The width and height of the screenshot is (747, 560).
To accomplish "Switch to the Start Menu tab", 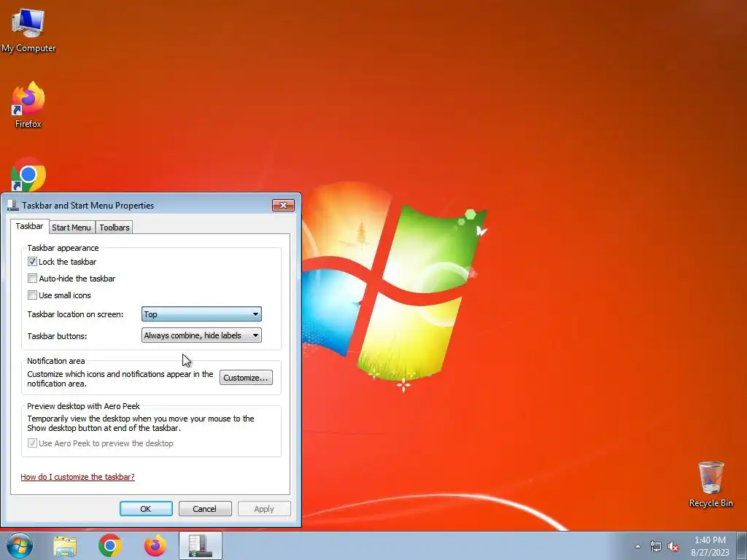I will pos(71,227).
